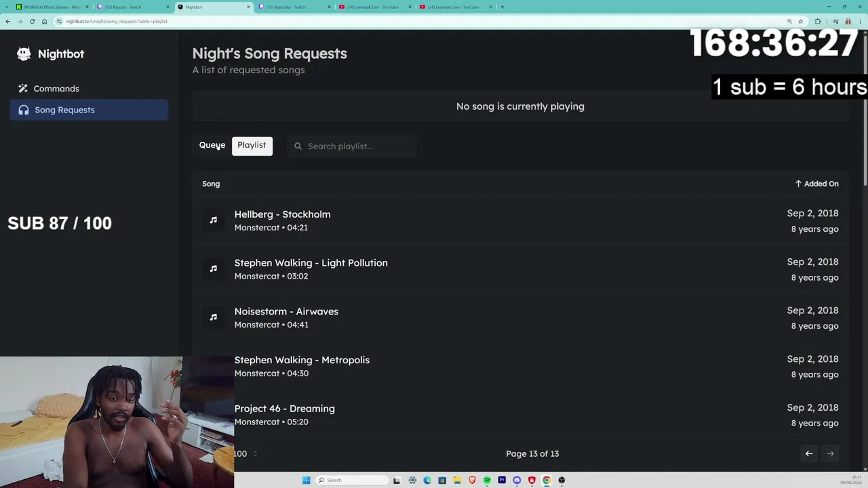Switch to the Queue tab
The height and width of the screenshot is (488, 868).
click(212, 145)
